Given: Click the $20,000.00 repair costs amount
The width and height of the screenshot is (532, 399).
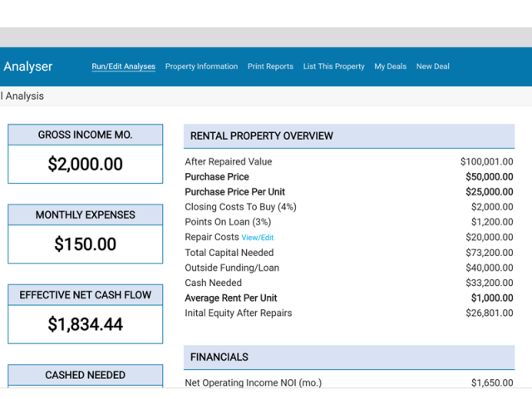Looking at the screenshot, I should (x=490, y=237).
